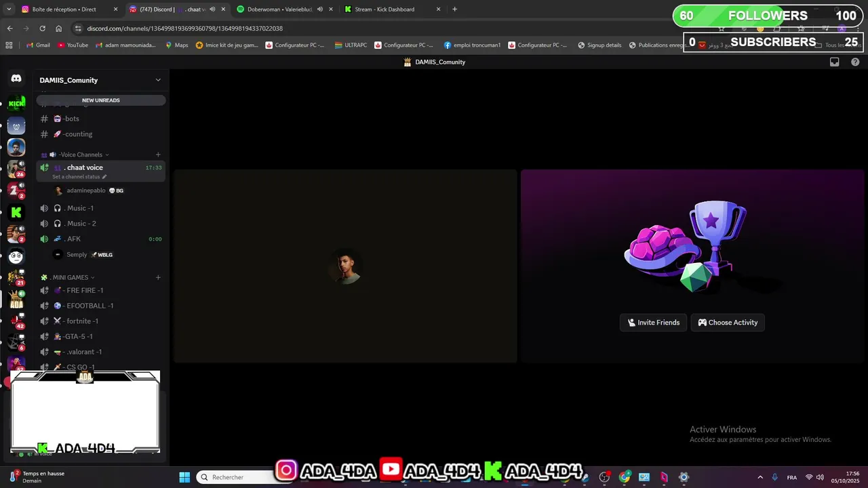
Task: Open Signup details bookmark
Action: 599,45
